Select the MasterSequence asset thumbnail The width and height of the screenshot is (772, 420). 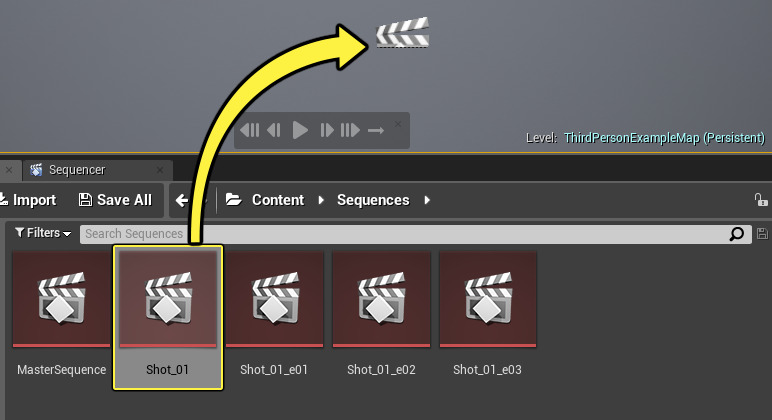click(61, 300)
